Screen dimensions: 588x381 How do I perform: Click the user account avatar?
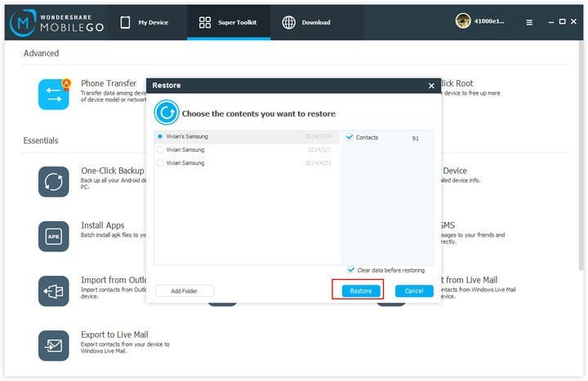click(x=463, y=21)
